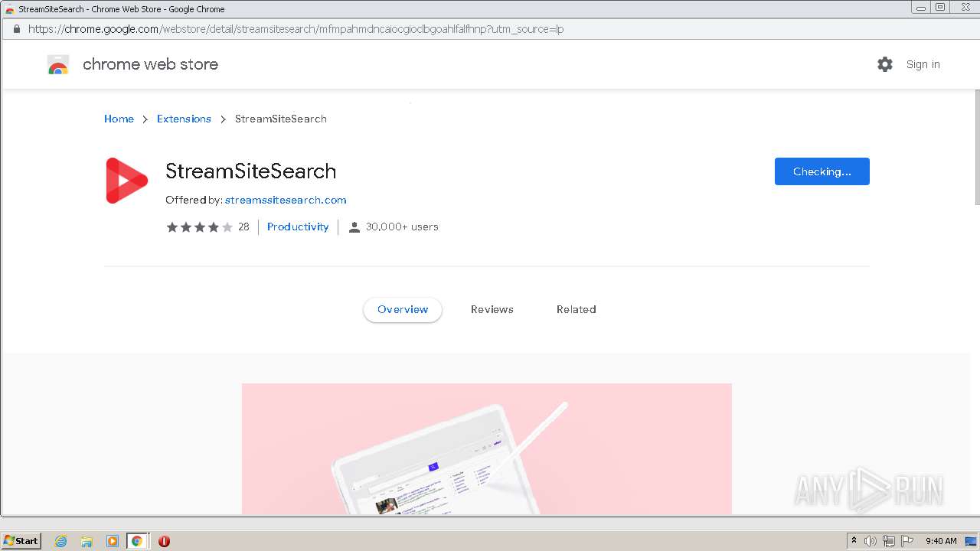Image resolution: width=980 pixels, height=551 pixels.
Task: Switch to the Related tab
Action: click(577, 310)
